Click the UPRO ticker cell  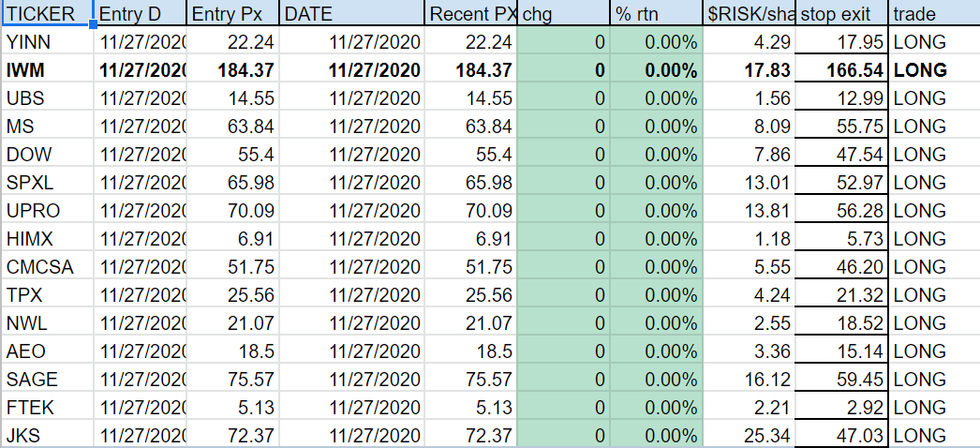pos(48,211)
